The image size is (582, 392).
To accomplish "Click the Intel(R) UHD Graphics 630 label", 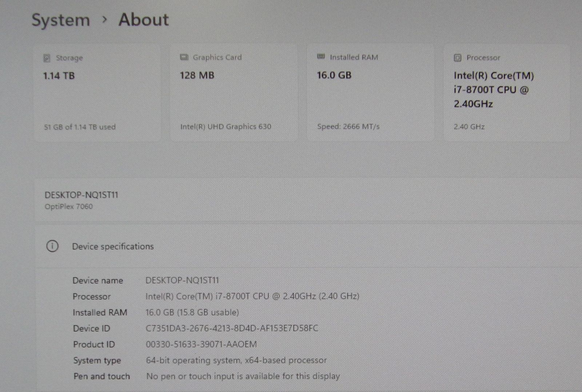I will (x=226, y=127).
